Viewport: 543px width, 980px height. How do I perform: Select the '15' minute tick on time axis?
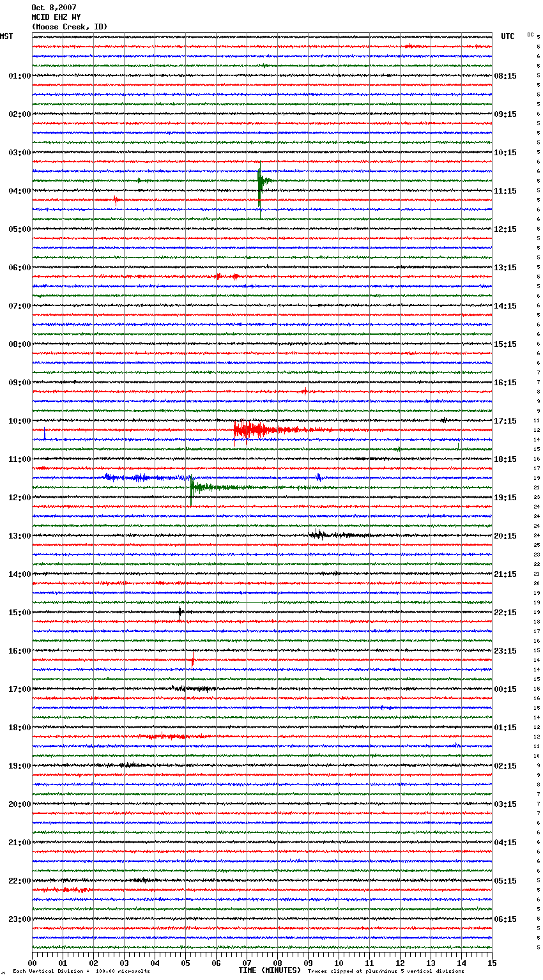(x=492, y=963)
